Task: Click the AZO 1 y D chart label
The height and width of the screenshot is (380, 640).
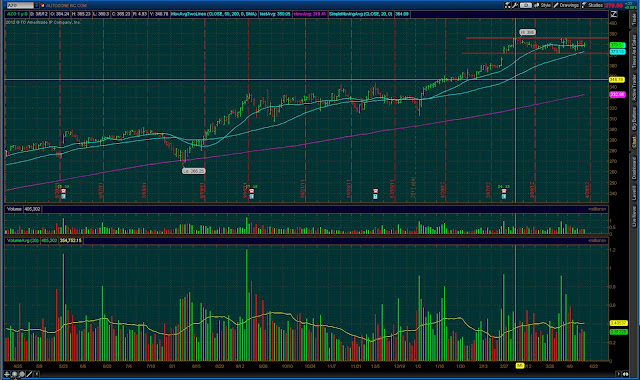Action: point(17,14)
